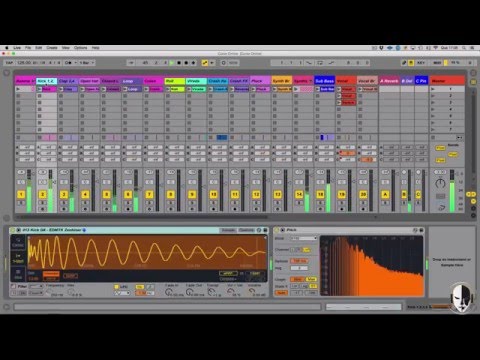
Task: Toggle the Computer MIDI Keyboard icon
Action: coord(411,63)
